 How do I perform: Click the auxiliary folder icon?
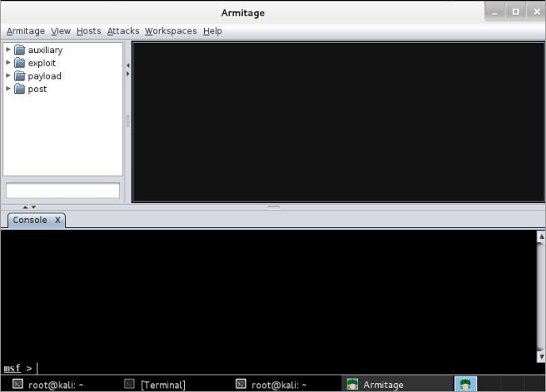[20, 50]
